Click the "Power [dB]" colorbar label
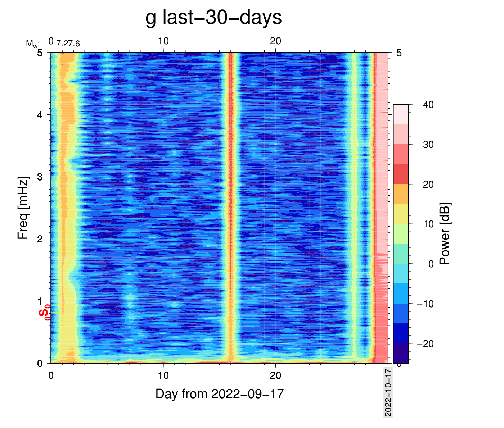This screenshot has height=428, width=504. click(x=445, y=234)
